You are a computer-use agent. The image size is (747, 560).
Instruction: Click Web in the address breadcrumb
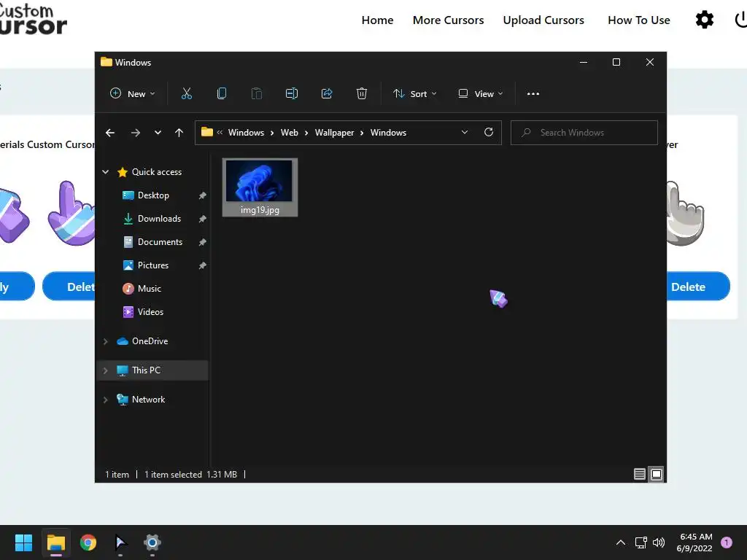pos(289,133)
